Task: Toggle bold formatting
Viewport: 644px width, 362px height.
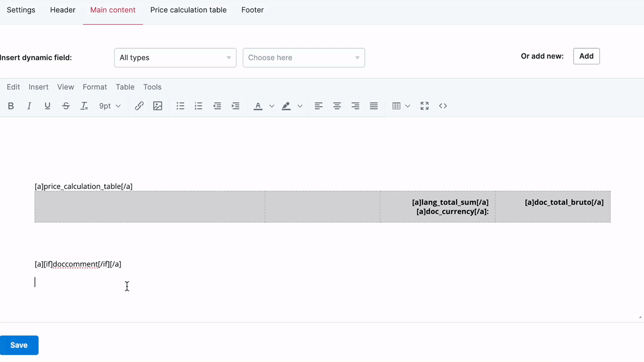Action: coord(11,106)
